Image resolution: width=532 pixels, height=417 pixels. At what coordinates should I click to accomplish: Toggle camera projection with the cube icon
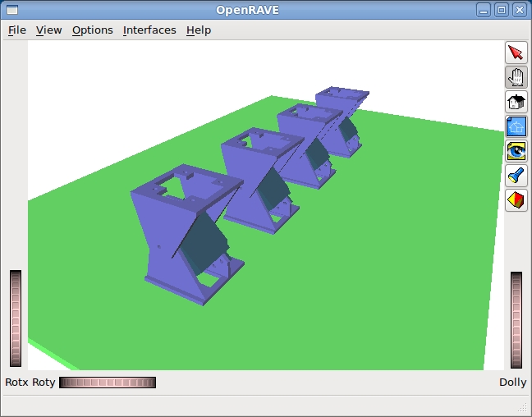click(516, 199)
